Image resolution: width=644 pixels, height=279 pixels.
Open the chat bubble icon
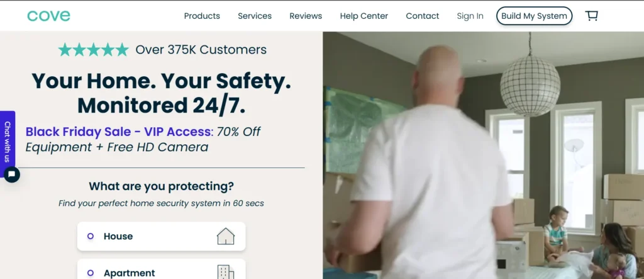(x=12, y=174)
